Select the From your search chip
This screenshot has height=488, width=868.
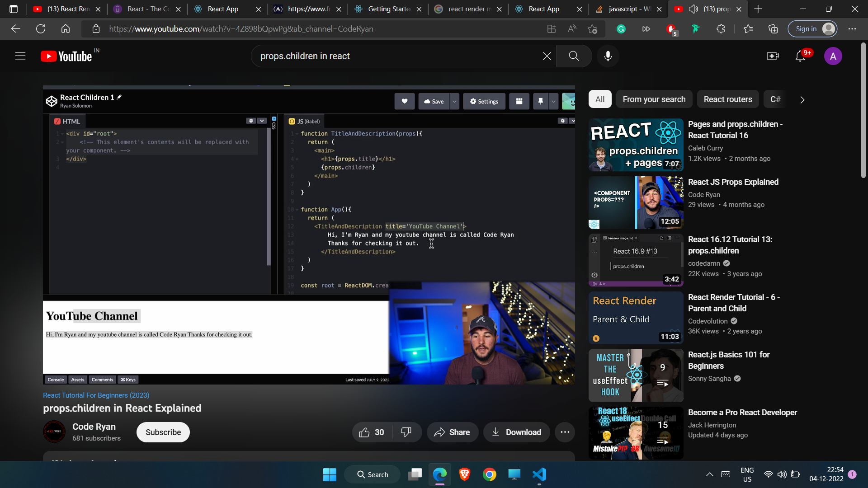click(x=654, y=99)
